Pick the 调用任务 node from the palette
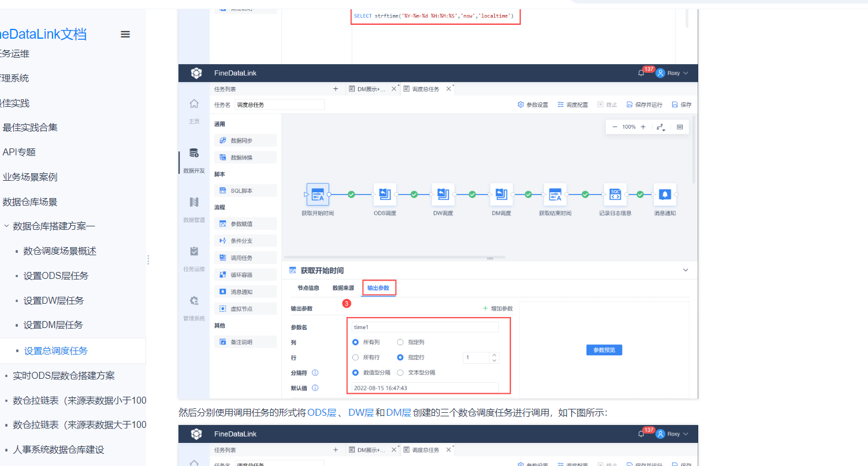This screenshot has height=466, width=868. 245,258
